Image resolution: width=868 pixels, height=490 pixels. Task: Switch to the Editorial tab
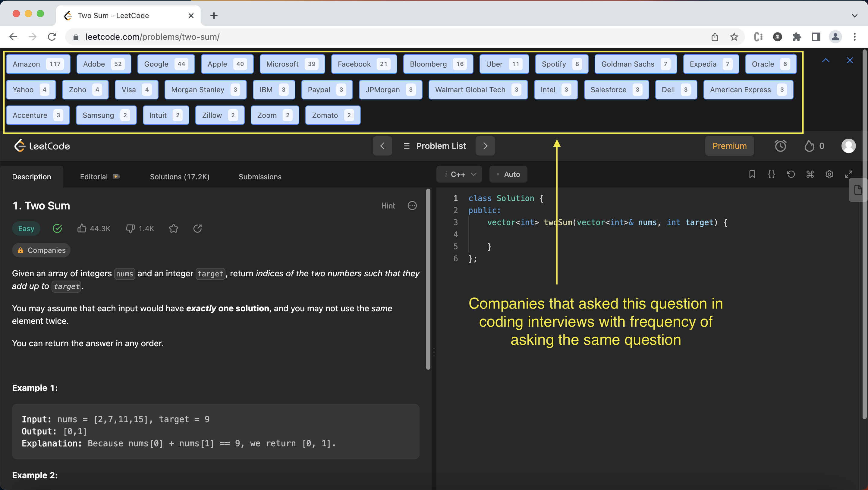pyautogui.click(x=100, y=177)
